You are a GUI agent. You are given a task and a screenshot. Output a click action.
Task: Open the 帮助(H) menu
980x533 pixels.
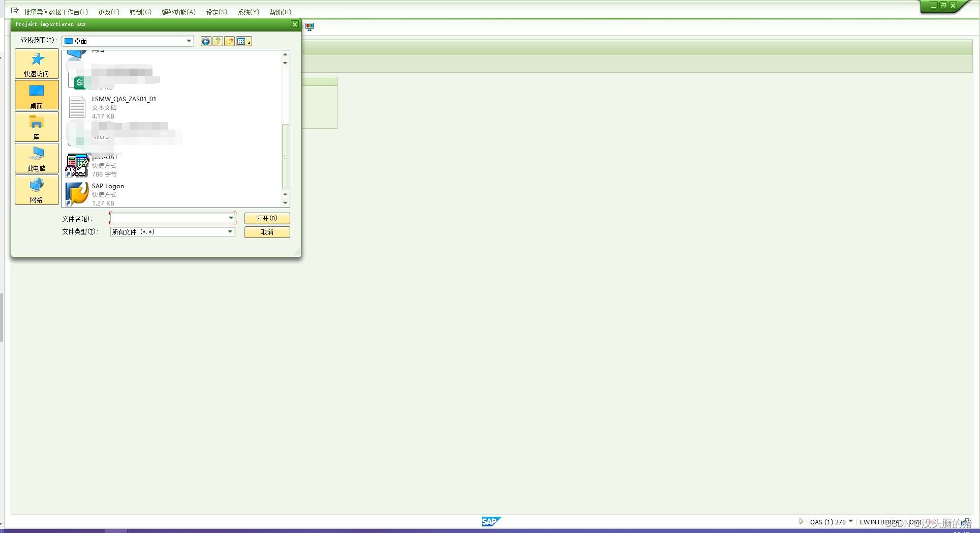pyautogui.click(x=280, y=12)
